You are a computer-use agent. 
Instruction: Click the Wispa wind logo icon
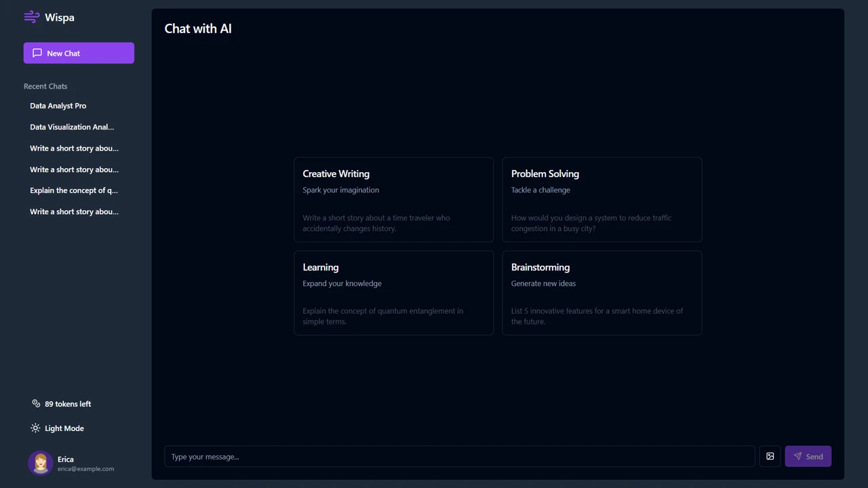coord(32,17)
